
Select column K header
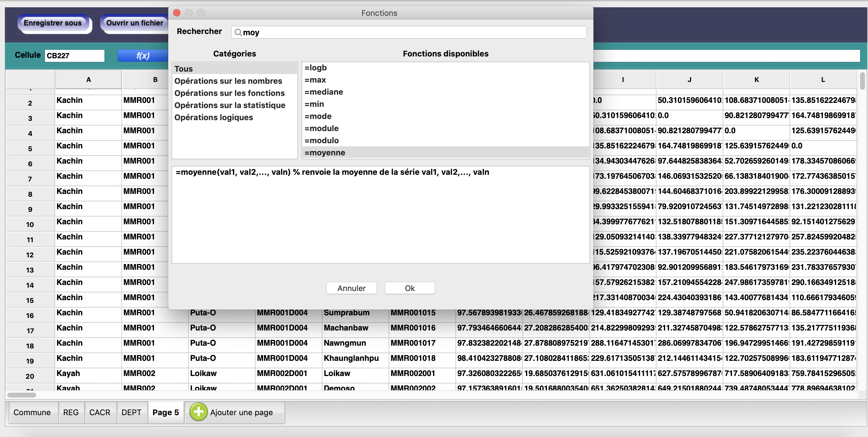point(757,80)
